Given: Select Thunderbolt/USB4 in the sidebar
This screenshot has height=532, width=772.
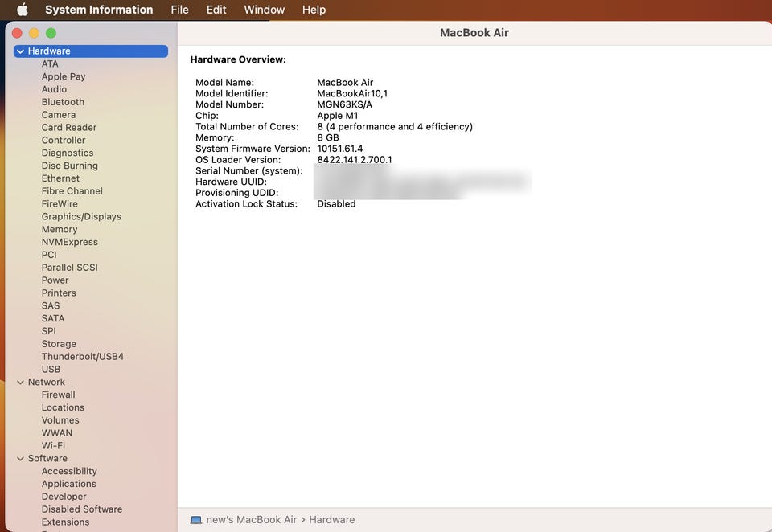Looking at the screenshot, I should [83, 356].
